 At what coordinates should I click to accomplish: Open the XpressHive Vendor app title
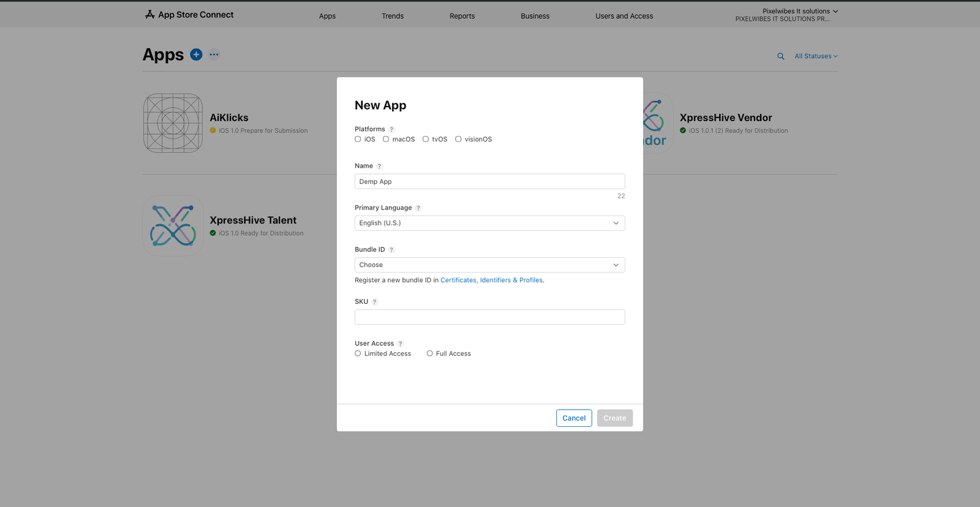pos(726,118)
